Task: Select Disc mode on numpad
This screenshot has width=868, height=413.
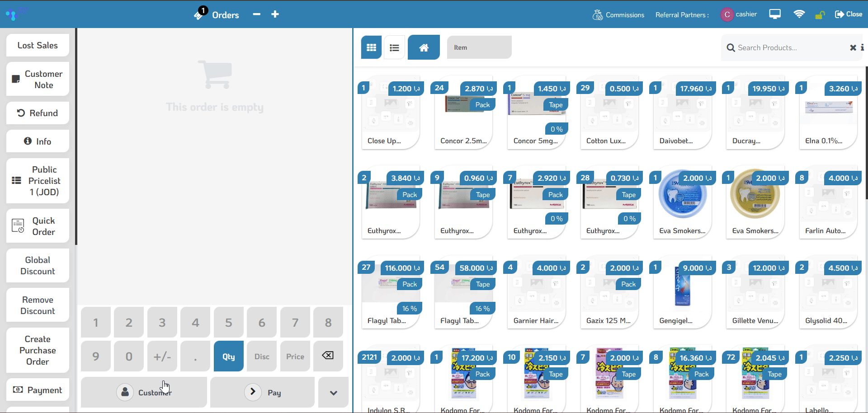Action: click(262, 356)
